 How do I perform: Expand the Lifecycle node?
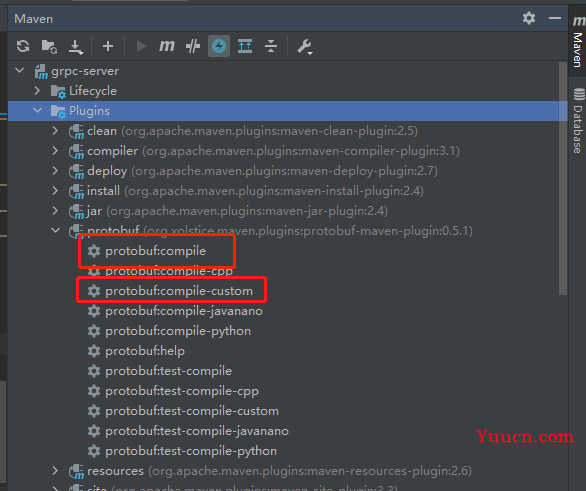[x=37, y=90]
